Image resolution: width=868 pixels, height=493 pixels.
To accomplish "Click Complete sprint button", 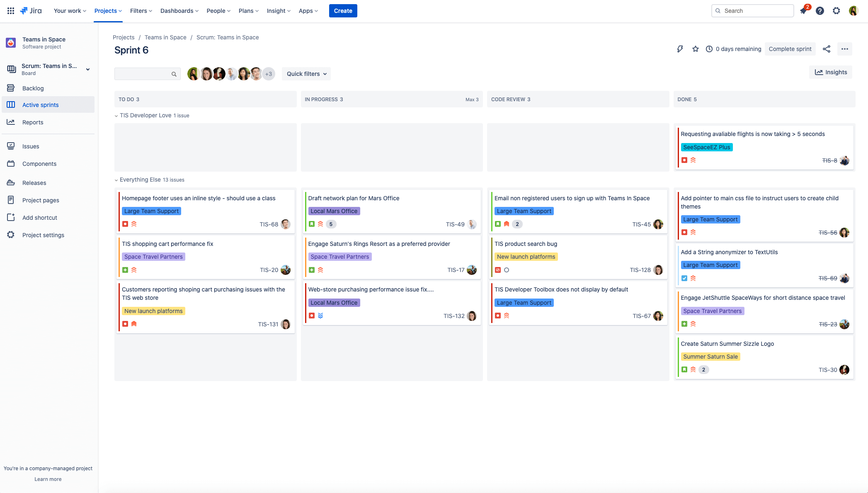I will tap(790, 48).
